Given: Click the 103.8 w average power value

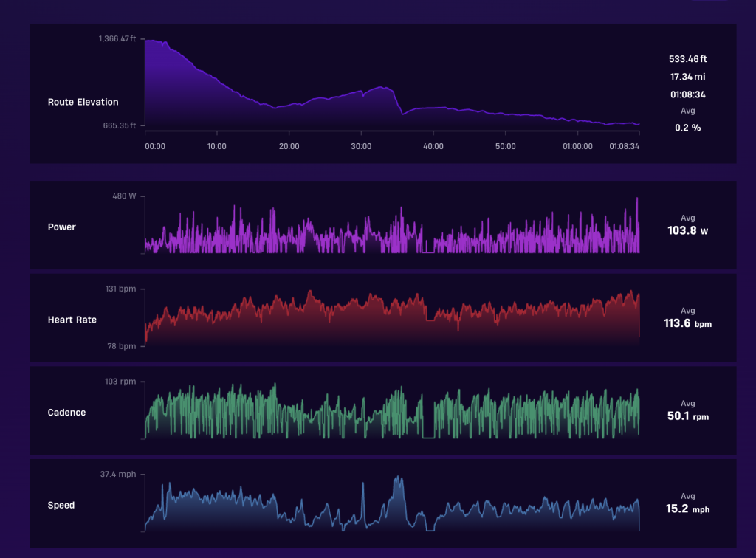Looking at the screenshot, I should tap(688, 231).
